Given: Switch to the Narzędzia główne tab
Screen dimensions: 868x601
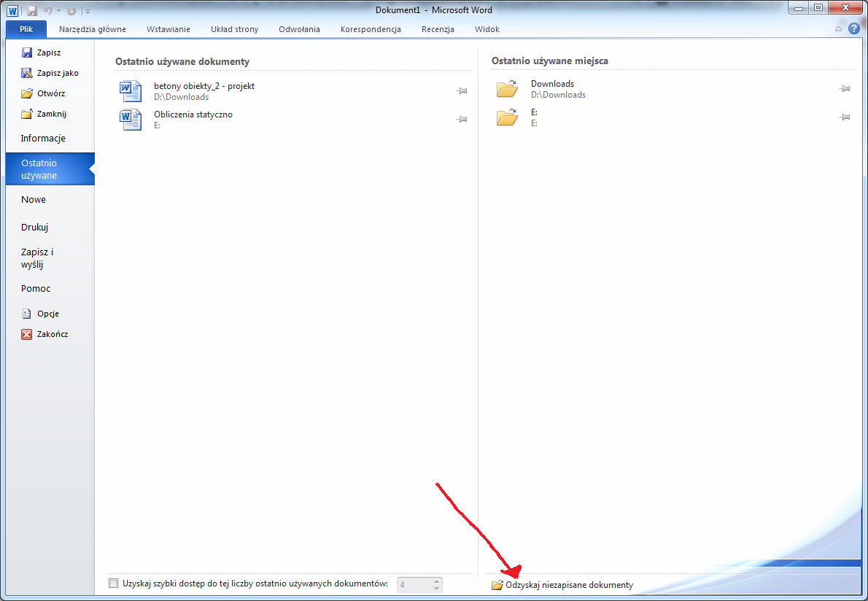Looking at the screenshot, I should tap(93, 29).
